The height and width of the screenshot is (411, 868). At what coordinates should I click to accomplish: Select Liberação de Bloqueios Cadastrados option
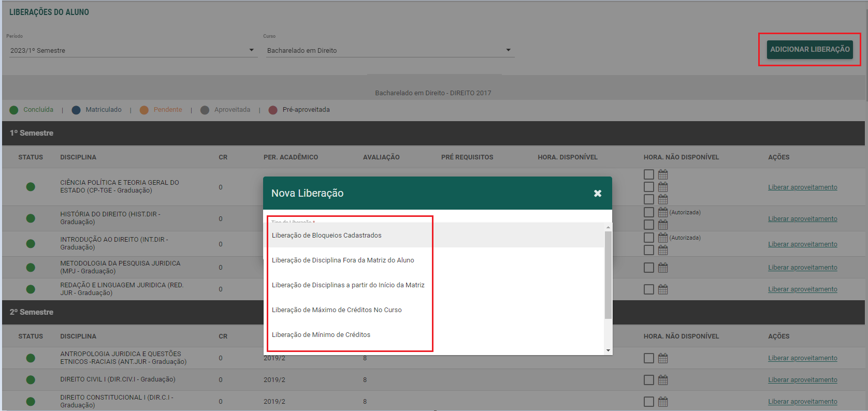[x=434, y=235]
